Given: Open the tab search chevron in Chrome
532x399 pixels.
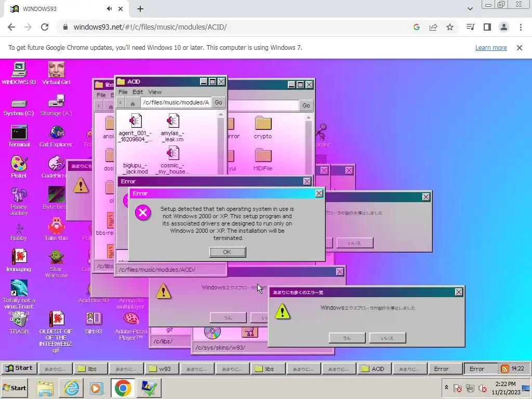Looking at the screenshot, I should tap(470, 9).
